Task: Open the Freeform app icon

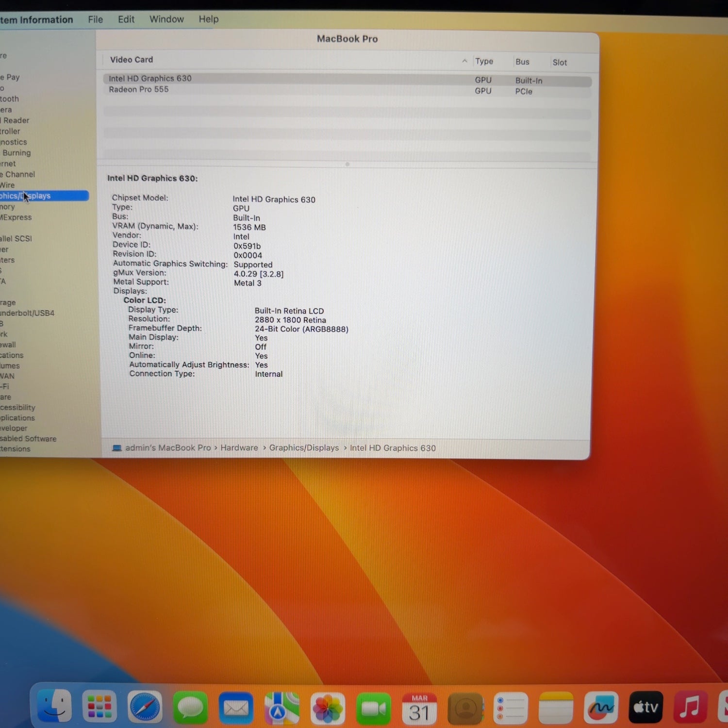Action: (601, 709)
